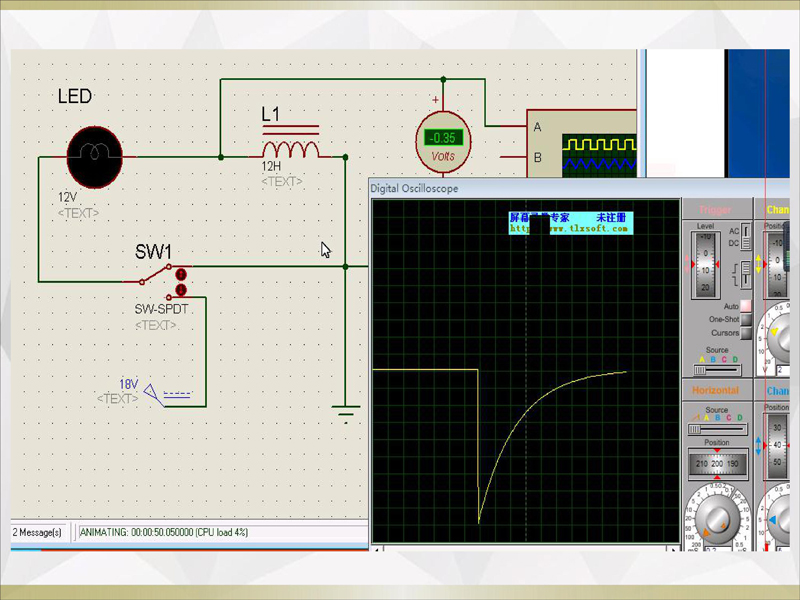Click the SW1 lower red actuator dot
The width and height of the screenshot is (800, 600).
pyautogui.click(x=181, y=290)
